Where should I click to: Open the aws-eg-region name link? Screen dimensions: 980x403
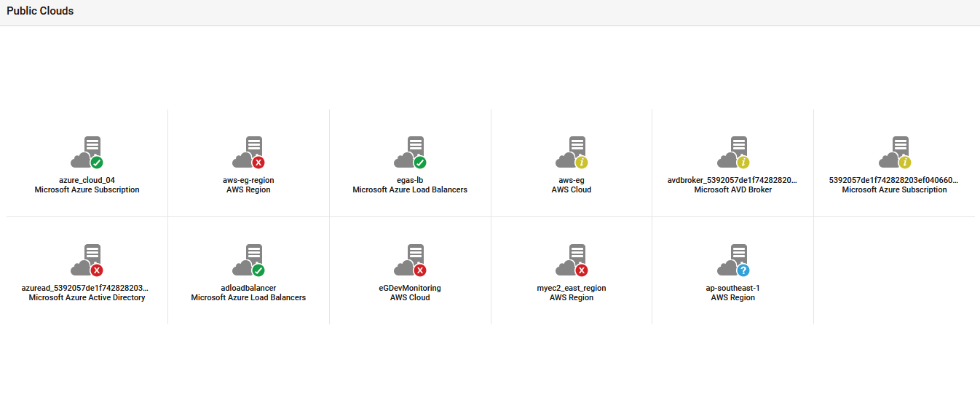pyautogui.click(x=248, y=180)
